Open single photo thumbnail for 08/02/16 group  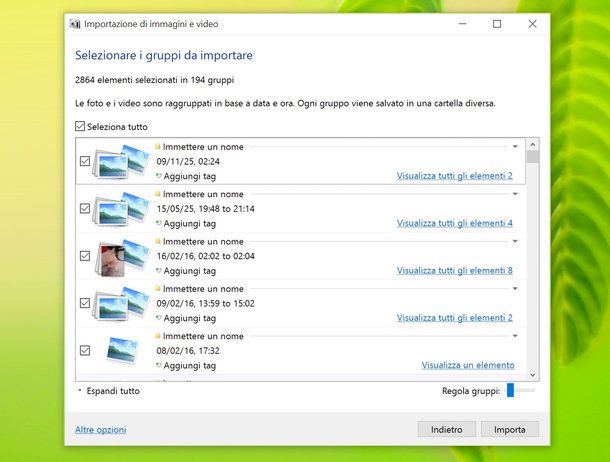click(x=122, y=350)
